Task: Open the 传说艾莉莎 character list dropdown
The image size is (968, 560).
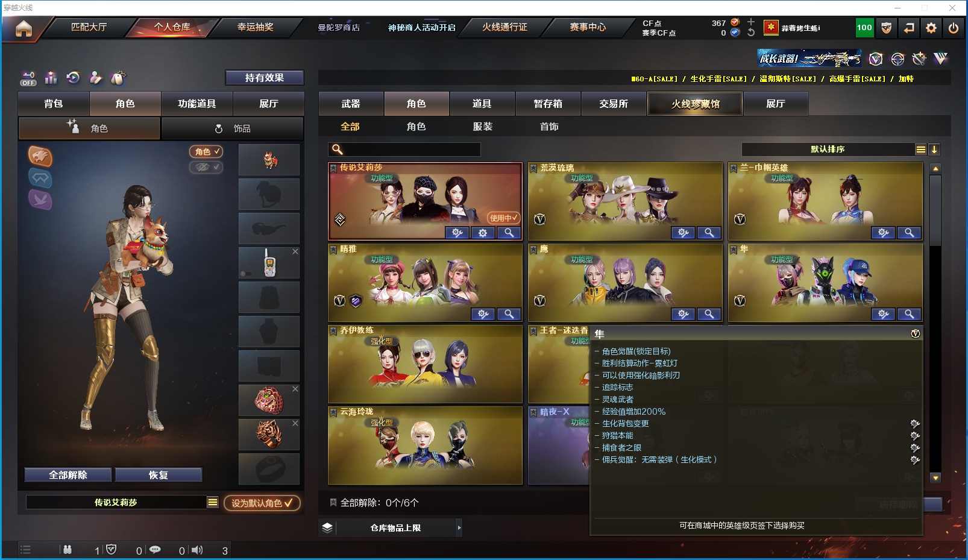Action: tap(213, 502)
